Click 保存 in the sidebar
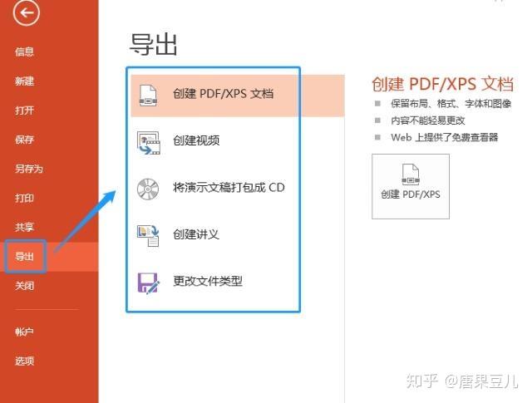This screenshot has width=532, height=403. (24, 140)
